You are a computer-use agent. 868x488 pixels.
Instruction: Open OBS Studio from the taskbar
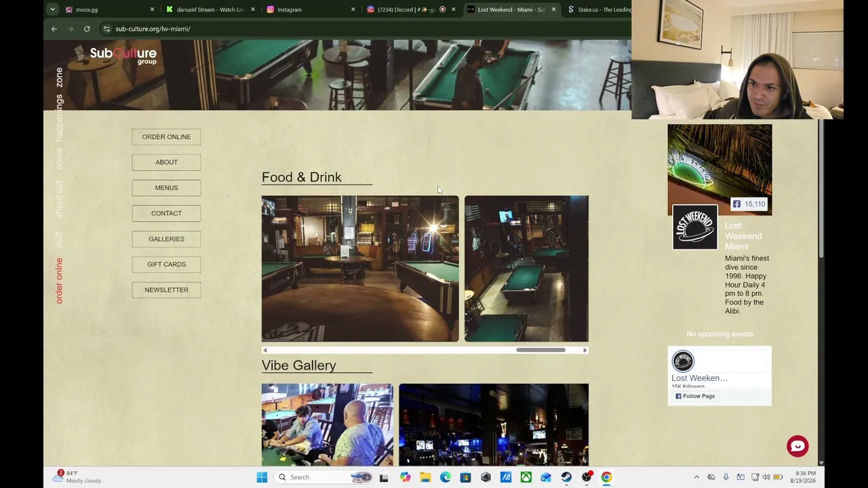(x=587, y=477)
